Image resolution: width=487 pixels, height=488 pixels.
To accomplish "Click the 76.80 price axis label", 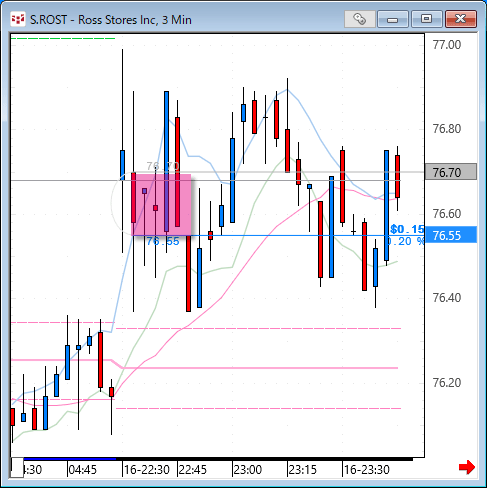I will click(447, 129).
